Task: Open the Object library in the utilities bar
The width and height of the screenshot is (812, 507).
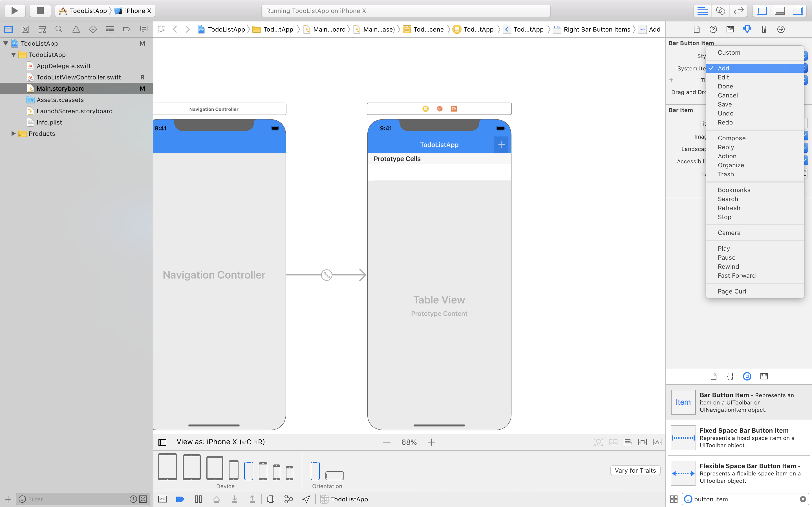Action: (x=747, y=376)
